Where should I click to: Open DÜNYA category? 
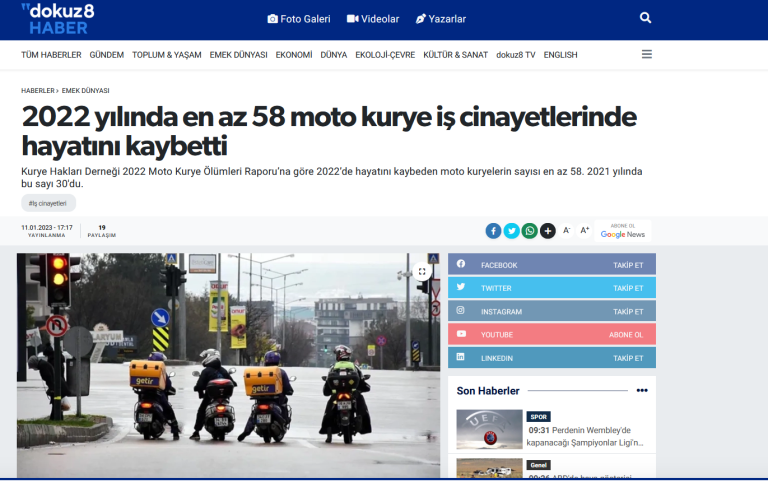click(x=334, y=55)
